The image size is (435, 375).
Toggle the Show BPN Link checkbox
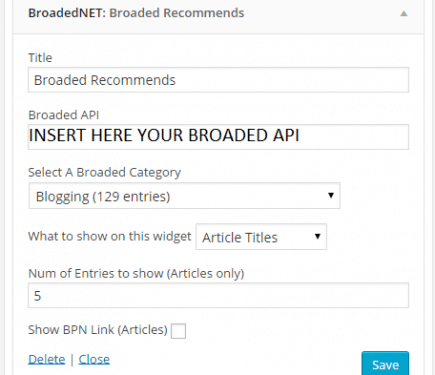coord(178,331)
